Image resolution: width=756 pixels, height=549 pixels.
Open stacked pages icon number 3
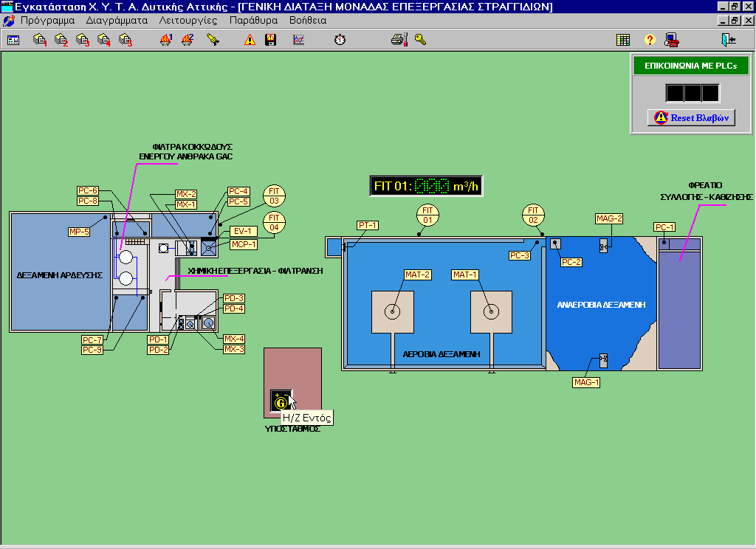[83, 40]
